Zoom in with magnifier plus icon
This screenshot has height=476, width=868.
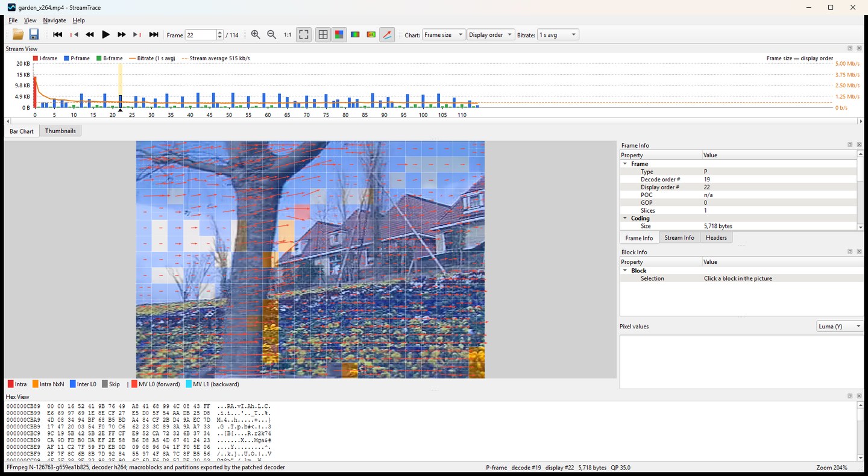point(256,35)
